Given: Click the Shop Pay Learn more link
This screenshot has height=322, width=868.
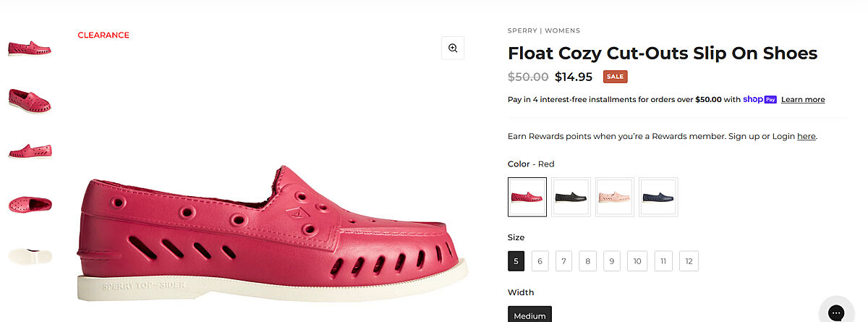Looking at the screenshot, I should coord(803,100).
